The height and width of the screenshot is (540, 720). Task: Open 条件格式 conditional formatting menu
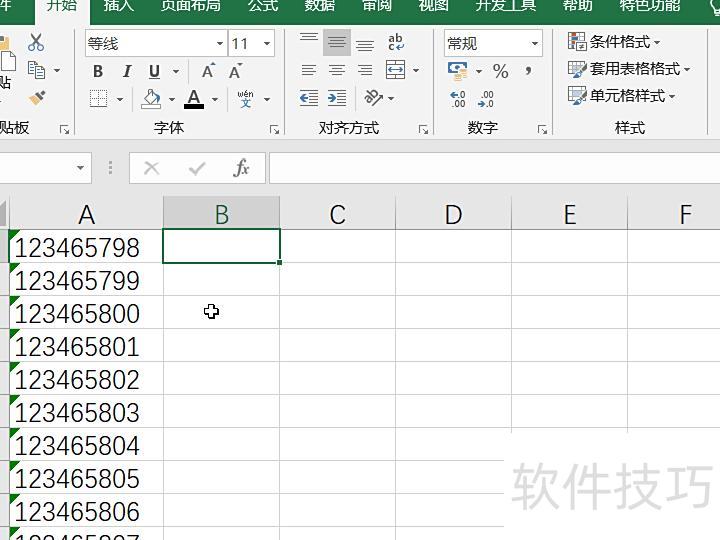614,42
